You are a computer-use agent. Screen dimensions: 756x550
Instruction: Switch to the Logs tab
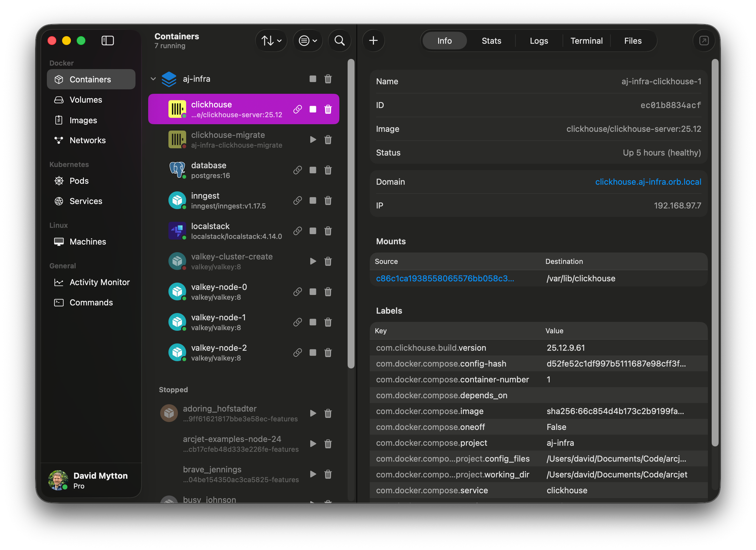pyautogui.click(x=539, y=40)
